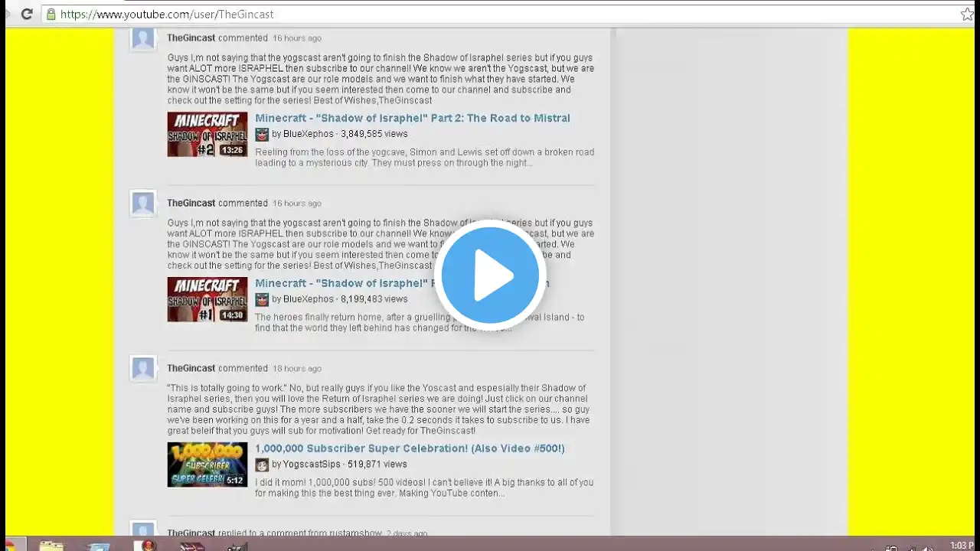Image resolution: width=980 pixels, height=551 pixels.
Task: Click the TheGincast name replying to rustamshow
Action: [x=191, y=533]
